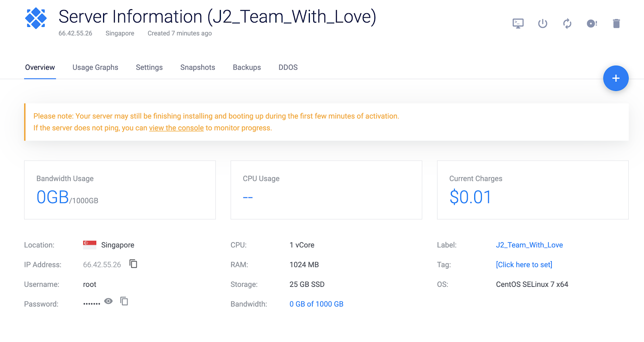644x342 pixels.
Task: Copy the password using copy icon
Action: click(124, 301)
